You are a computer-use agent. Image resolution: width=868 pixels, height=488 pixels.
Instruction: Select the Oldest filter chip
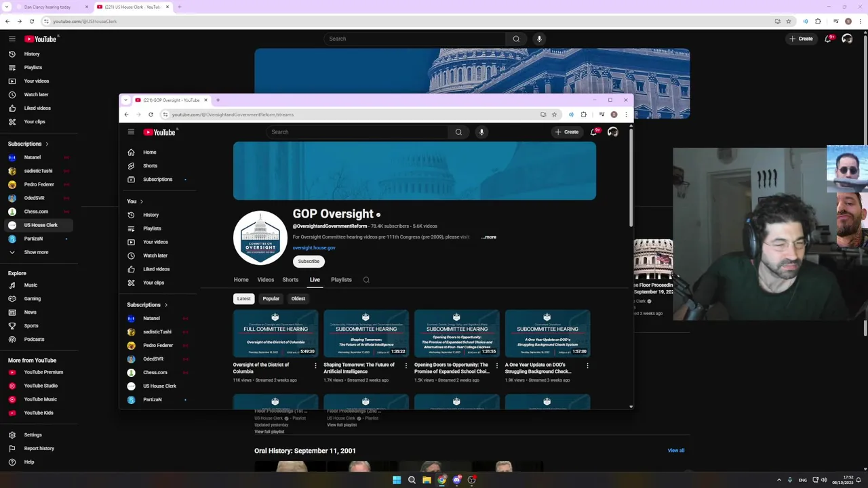click(298, 299)
